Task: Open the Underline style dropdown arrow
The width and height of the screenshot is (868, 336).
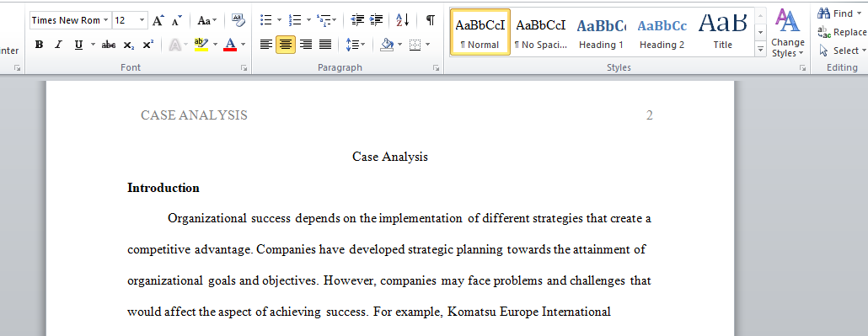Action: tap(93, 45)
